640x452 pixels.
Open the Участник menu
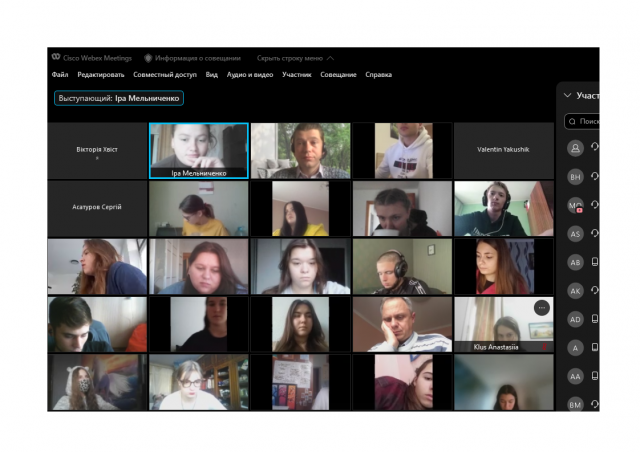click(297, 75)
